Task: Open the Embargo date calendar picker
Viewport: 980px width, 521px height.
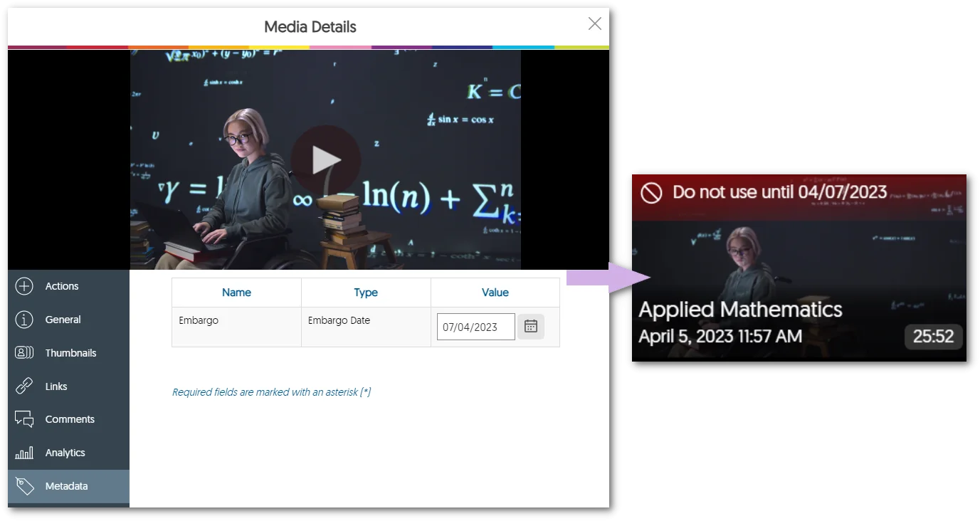Action: [x=530, y=327]
